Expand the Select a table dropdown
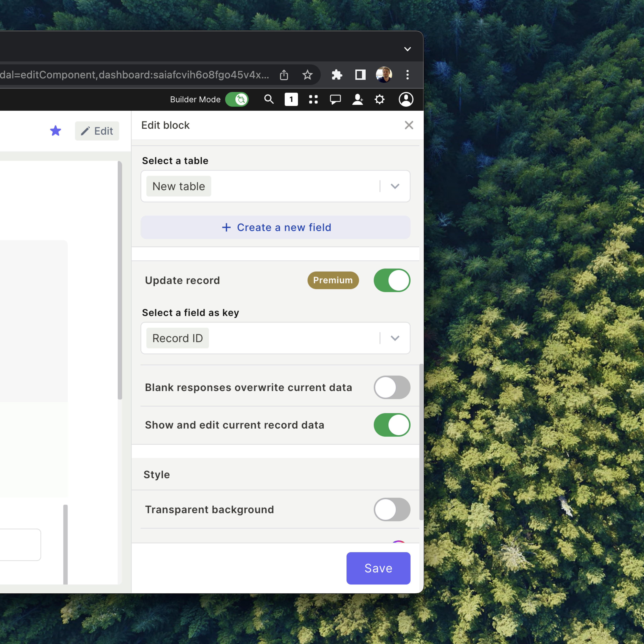 tap(395, 186)
